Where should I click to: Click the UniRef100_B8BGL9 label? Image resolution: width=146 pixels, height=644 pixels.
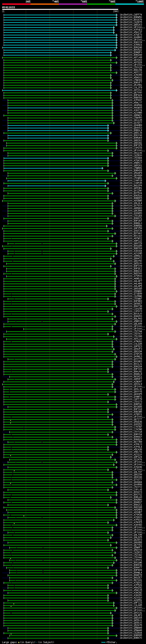pos(131,130)
